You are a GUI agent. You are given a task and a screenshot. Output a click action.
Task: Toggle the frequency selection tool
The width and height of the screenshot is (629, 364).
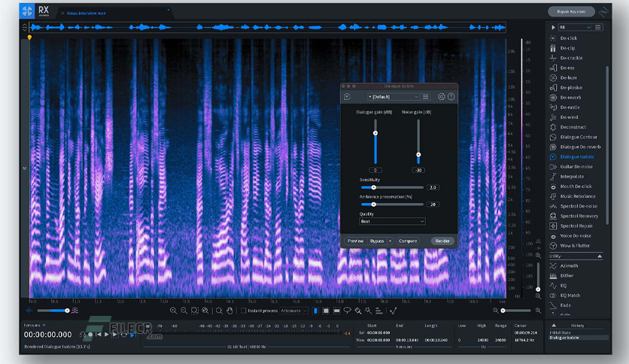point(336,311)
